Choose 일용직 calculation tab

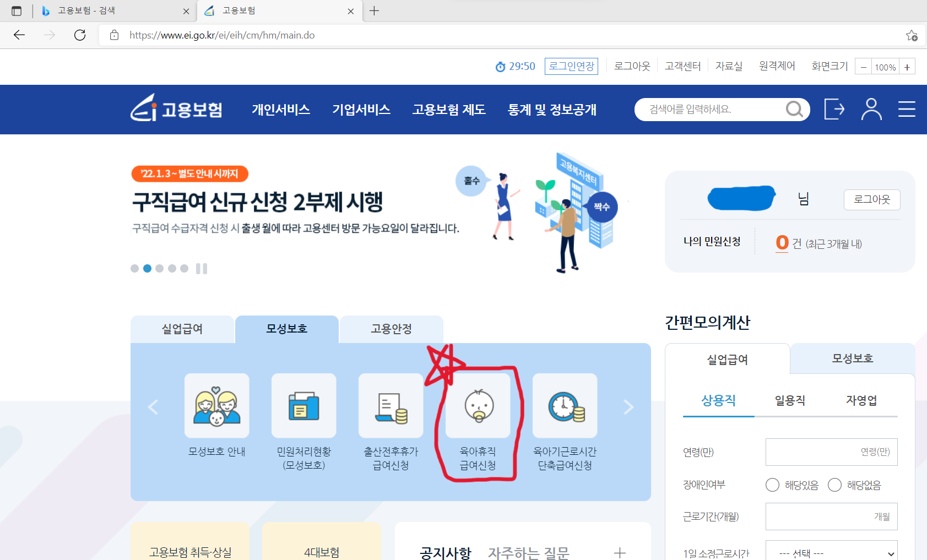click(790, 400)
